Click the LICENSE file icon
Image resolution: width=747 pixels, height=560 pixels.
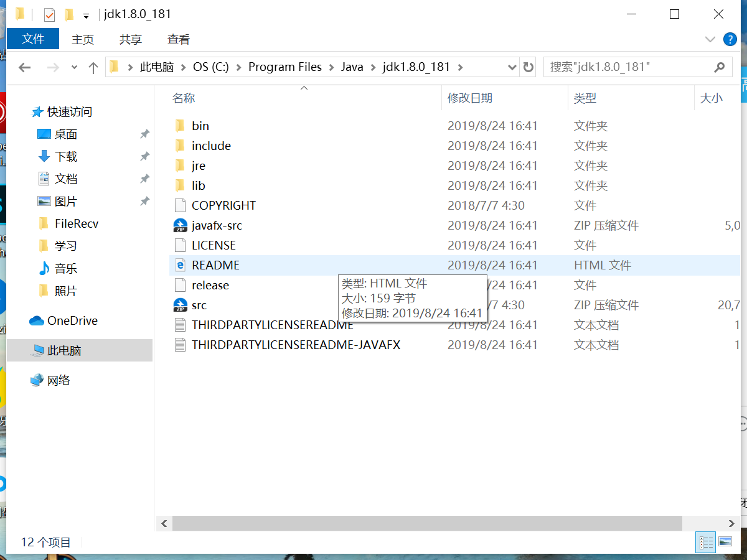[180, 245]
